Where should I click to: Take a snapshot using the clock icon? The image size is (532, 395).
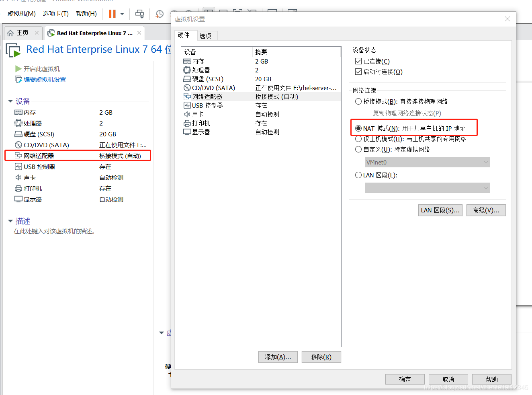(159, 13)
